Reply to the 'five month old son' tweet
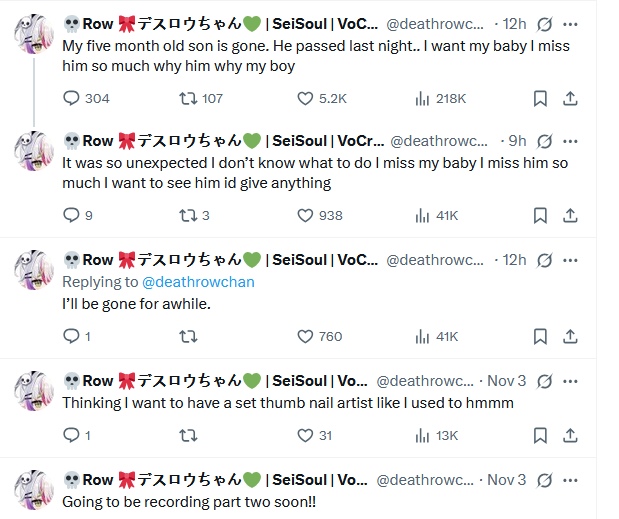The image size is (619, 519). (x=71, y=98)
